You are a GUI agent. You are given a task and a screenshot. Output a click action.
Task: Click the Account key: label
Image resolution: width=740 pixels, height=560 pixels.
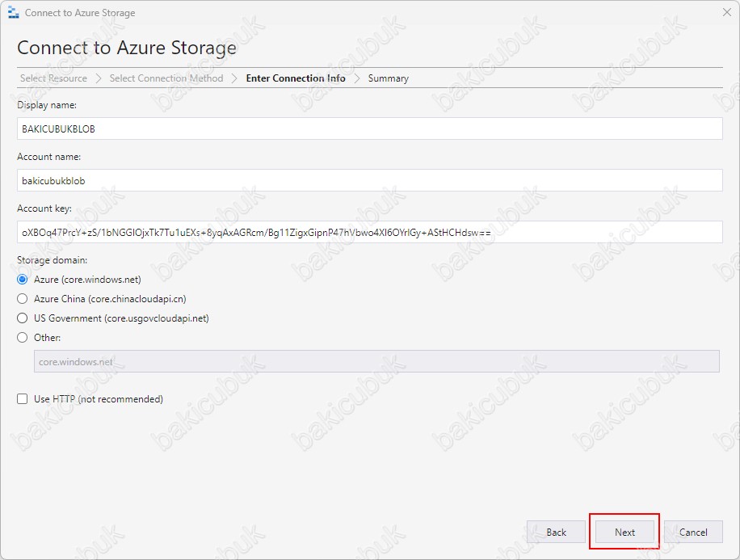point(44,208)
